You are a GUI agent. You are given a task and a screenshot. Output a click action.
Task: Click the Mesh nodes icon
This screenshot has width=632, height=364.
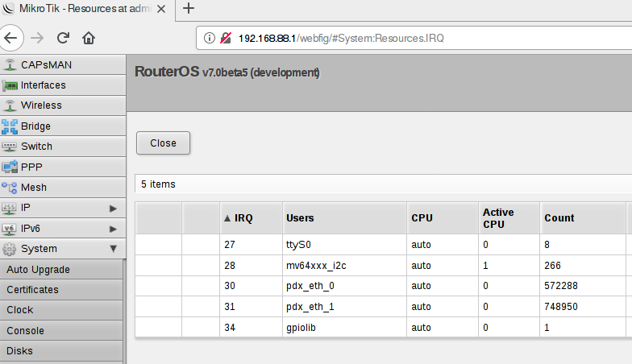pos(10,188)
